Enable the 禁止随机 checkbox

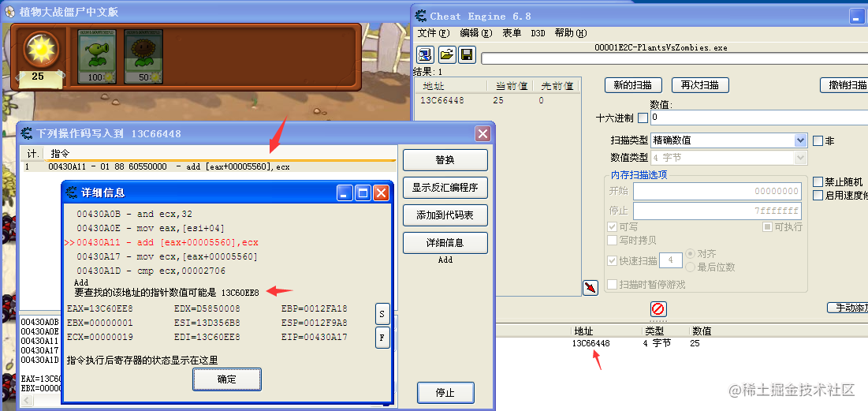818,181
